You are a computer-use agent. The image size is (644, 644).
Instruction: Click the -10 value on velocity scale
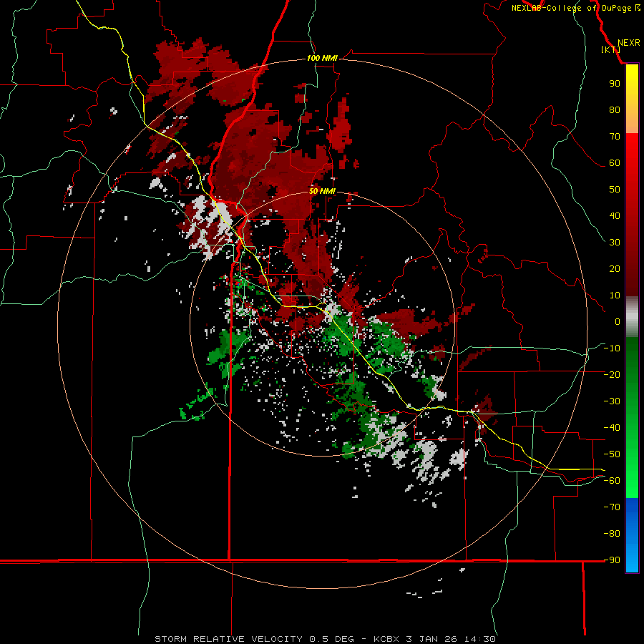click(x=612, y=348)
